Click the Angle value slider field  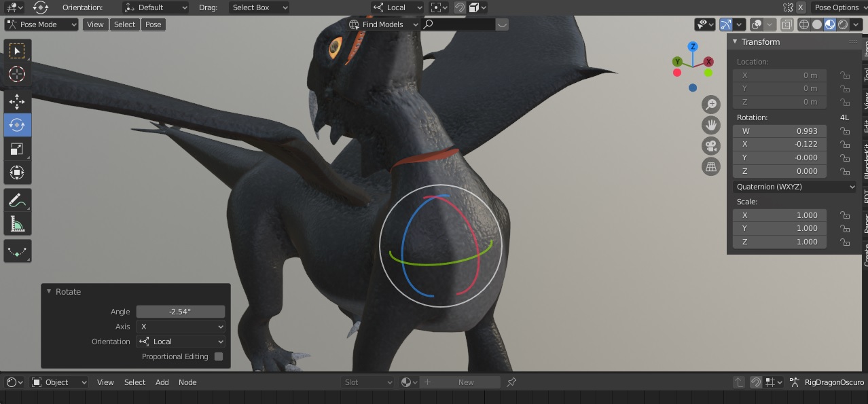[181, 312]
